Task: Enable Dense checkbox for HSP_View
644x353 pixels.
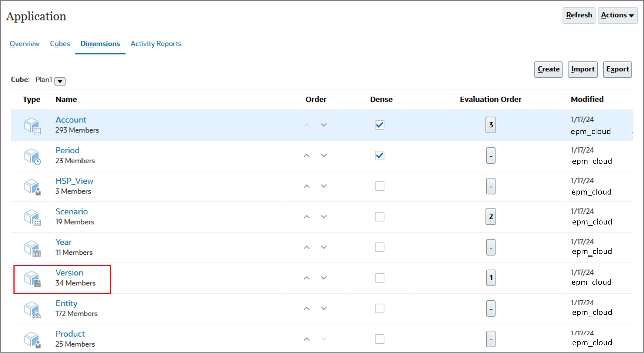Action: point(379,186)
